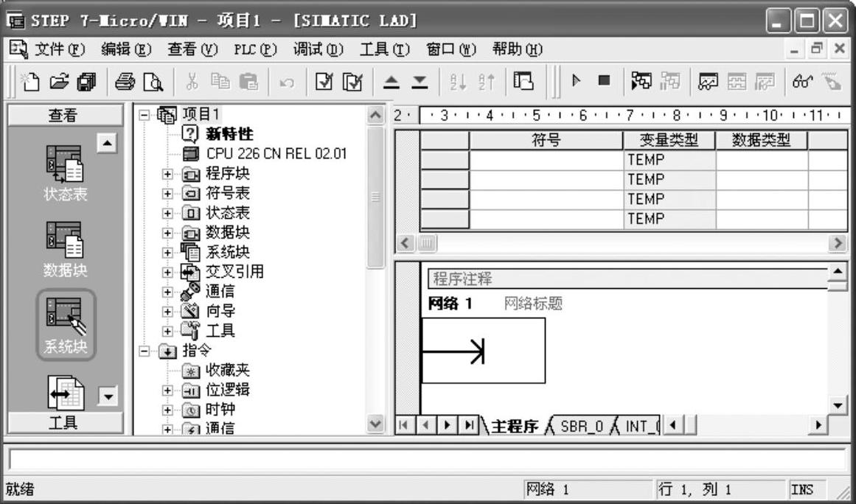Click the 工具 view bar bottom button
Viewport: 856px width, 504px height.
(65, 423)
